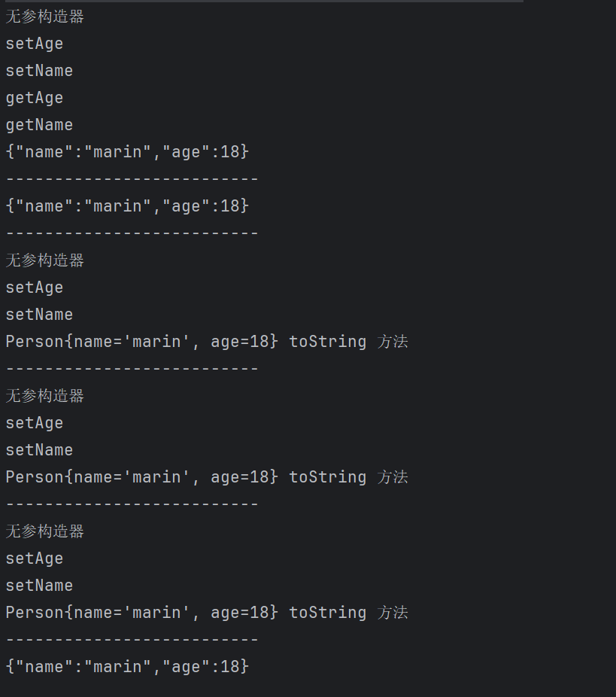This screenshot has width=616, height=697.
Task: Click the JSON line between two dashed separators
Action: 127,206
